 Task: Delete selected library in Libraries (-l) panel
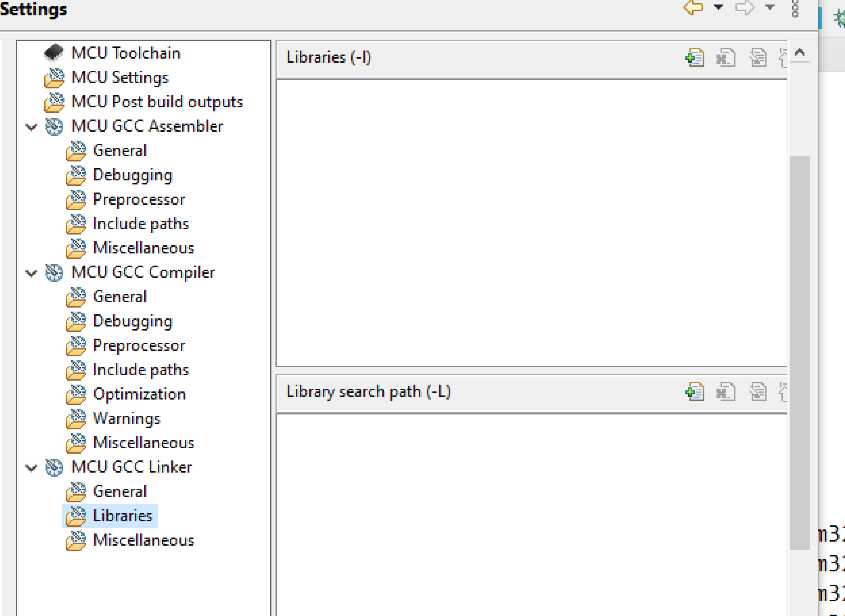(x=726, y=57)
